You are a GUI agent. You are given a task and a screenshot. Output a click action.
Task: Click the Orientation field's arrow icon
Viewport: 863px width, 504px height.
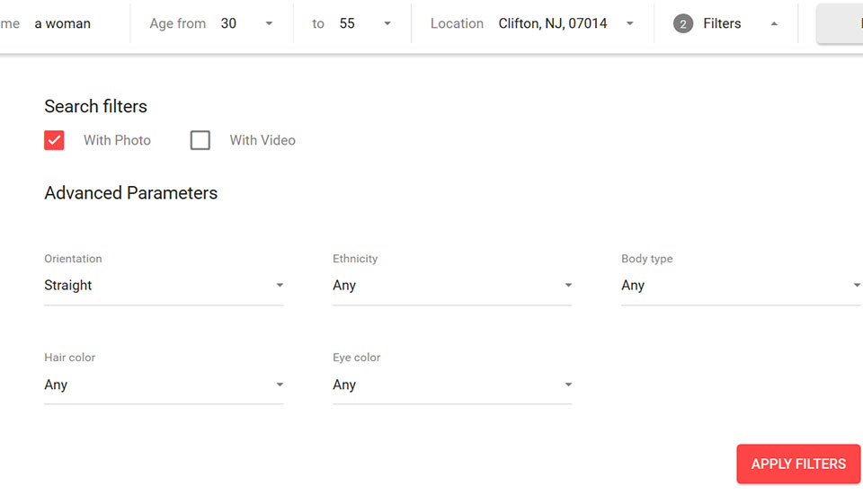click(x=280, y=286)
